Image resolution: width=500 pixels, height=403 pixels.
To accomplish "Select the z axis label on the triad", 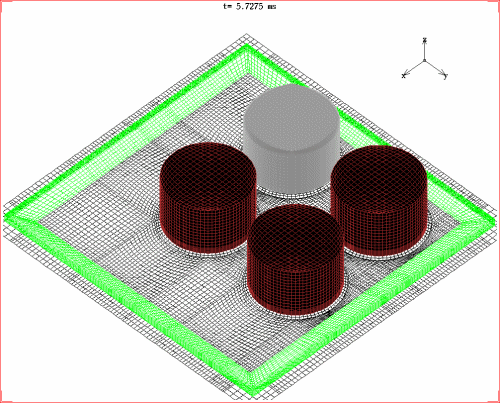I will tap(424, 40).
